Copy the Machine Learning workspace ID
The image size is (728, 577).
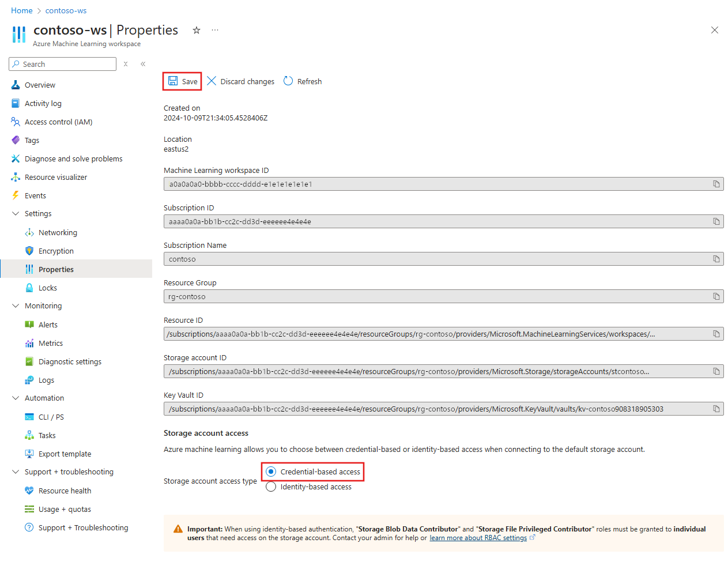click(716, 184)
